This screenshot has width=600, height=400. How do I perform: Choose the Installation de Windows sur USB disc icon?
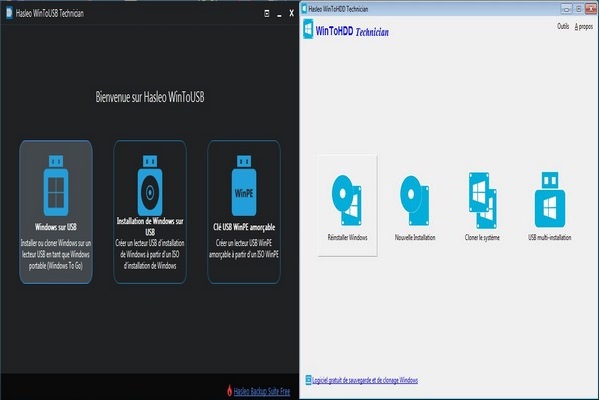point(150,185)
